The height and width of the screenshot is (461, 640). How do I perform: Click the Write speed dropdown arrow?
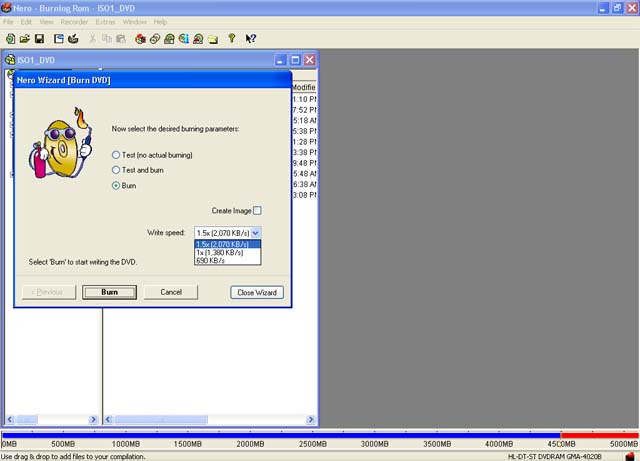256,233
